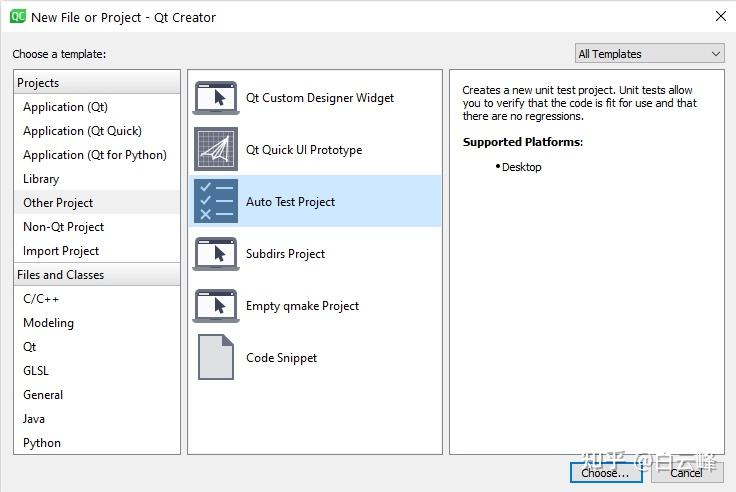Select the Library category
Viewport: 736px width, 492px height.
(97, 179)
